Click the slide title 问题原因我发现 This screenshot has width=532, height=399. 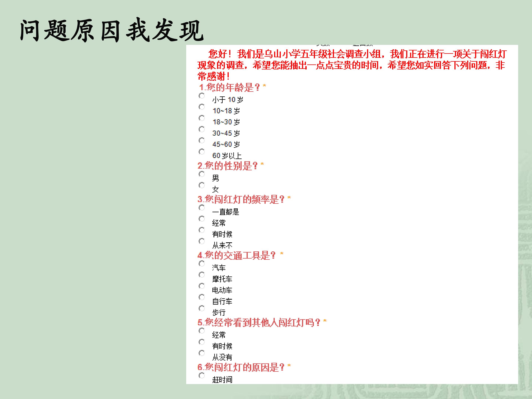point(112,30)
